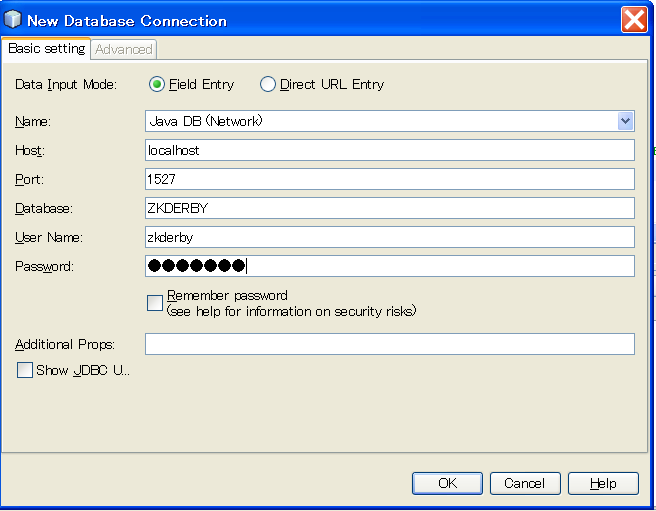Viewport: 656px width, 511px height.
Task: Click the Additional Props: label
Action: (64, 344)
